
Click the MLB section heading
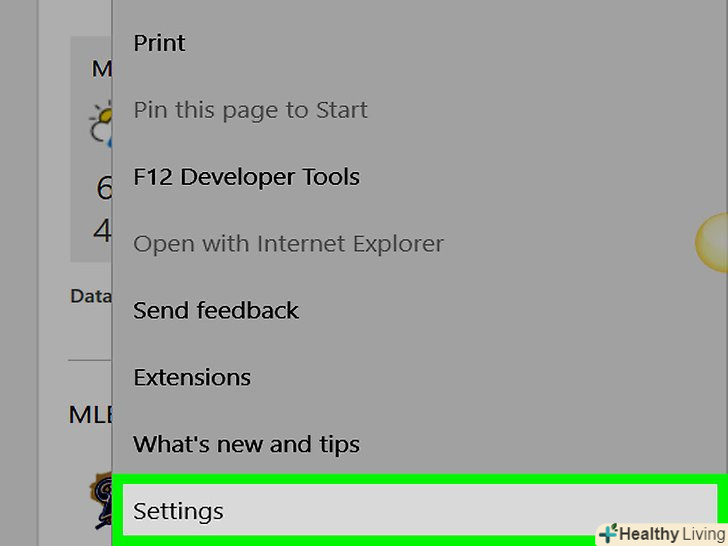click(x=90, y=414)
